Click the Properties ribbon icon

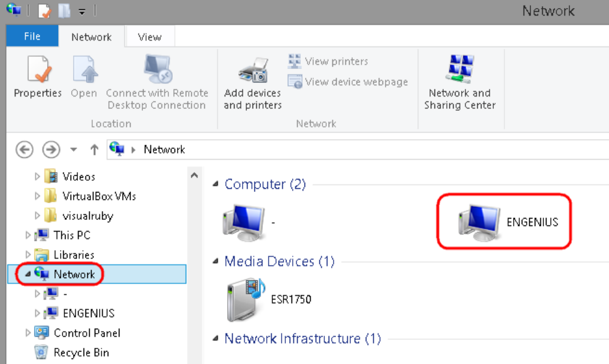click(x=38, y=69)
